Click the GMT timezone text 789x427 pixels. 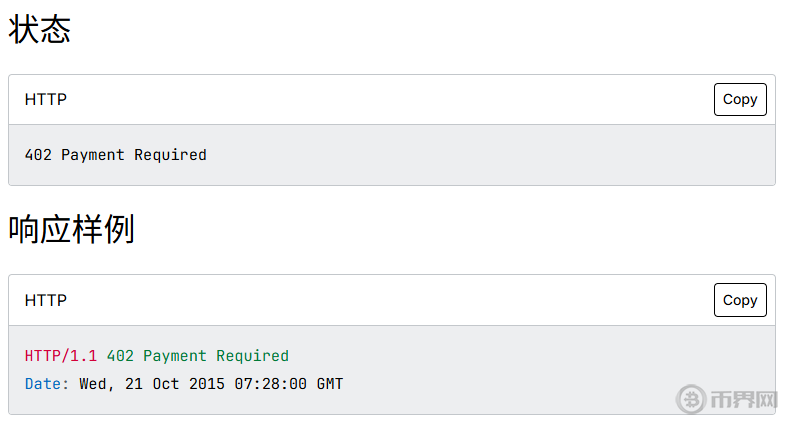(x=330, y=384)
